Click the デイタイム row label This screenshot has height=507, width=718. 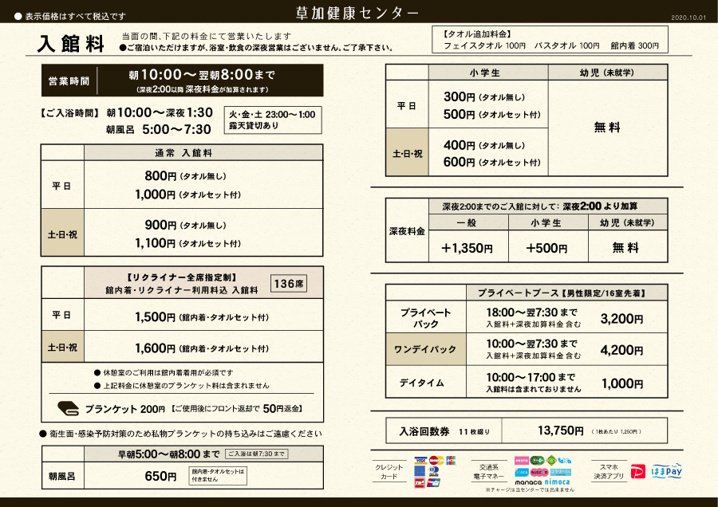[x=421, y=382]
